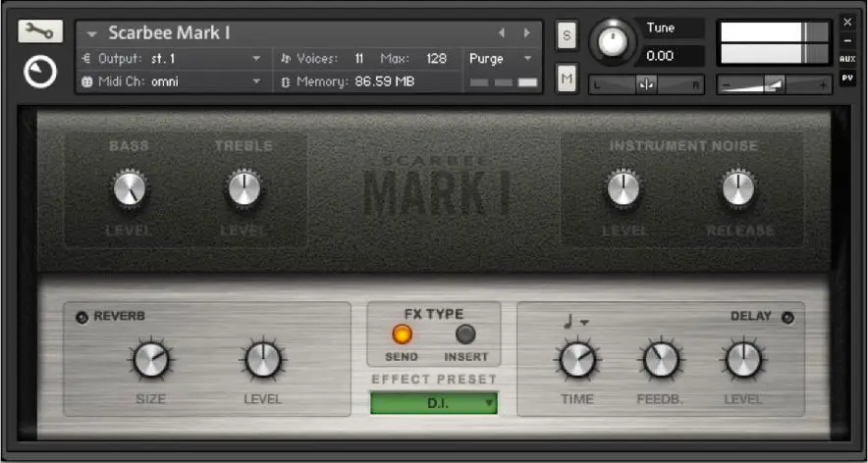Click the pan slider between L and R

(646, 85)
